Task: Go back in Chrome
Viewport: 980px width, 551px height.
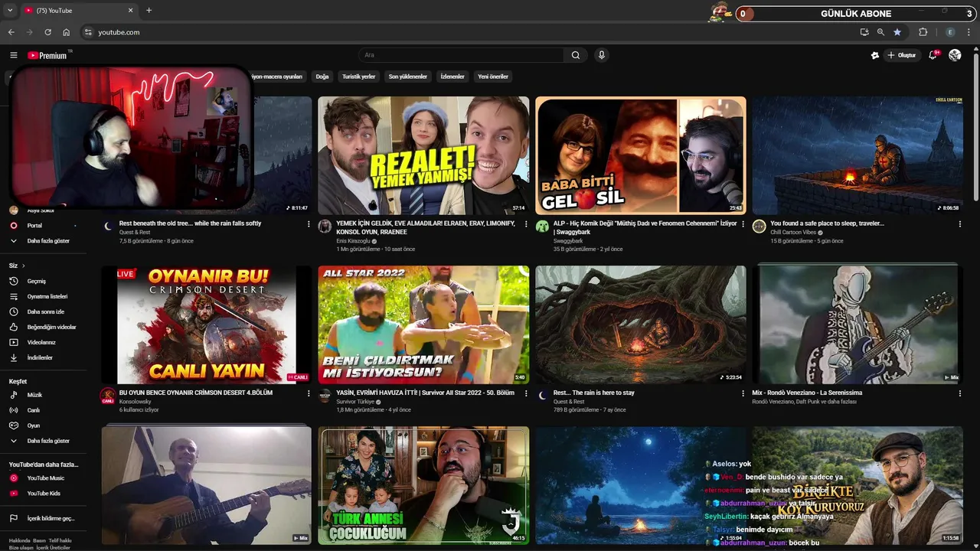Action: point(11,32)
